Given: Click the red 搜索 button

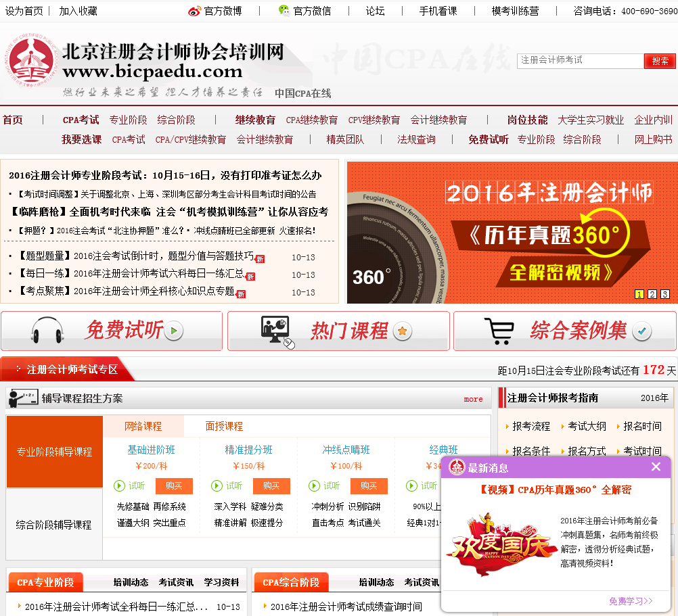Looking at the screenshot, I should pyautogui.click(x=660, y=61).
